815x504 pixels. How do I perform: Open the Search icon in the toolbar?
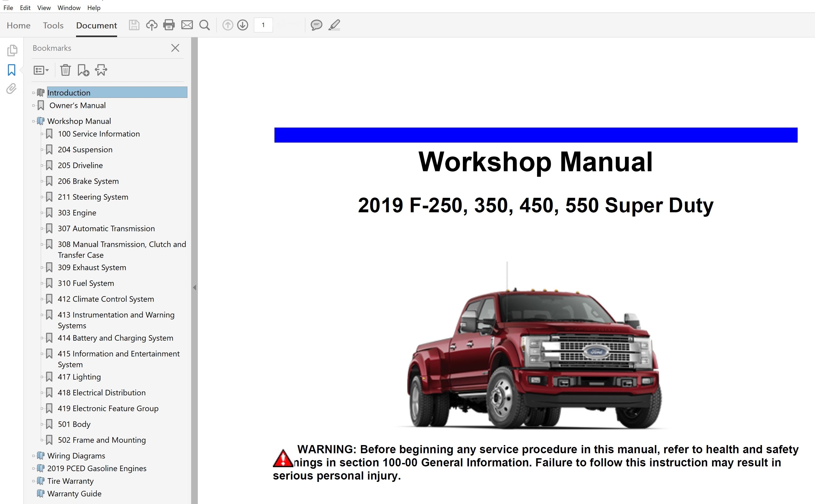point(204,25)
